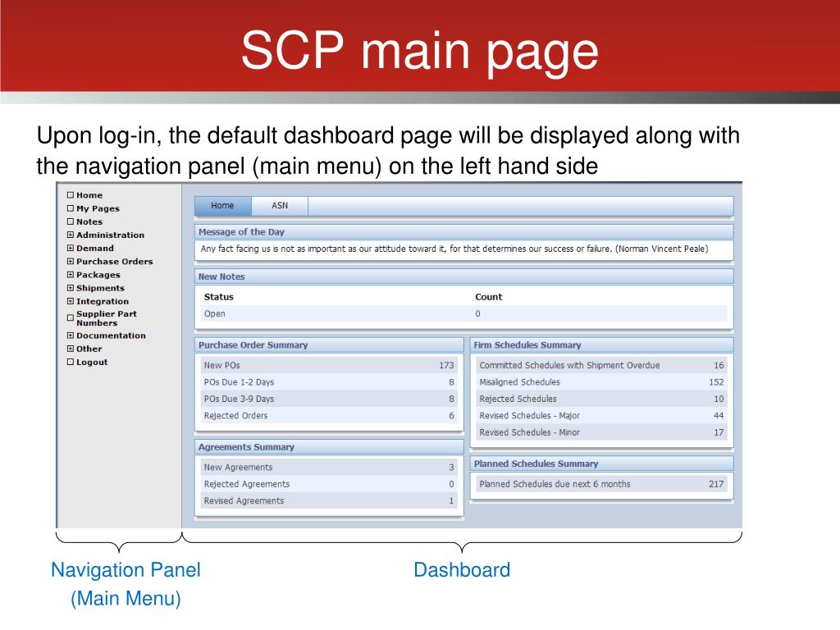Expand the Other plus box
This screenshot has height=630, width=840.
pyautogui.click(x=71, y=349)
